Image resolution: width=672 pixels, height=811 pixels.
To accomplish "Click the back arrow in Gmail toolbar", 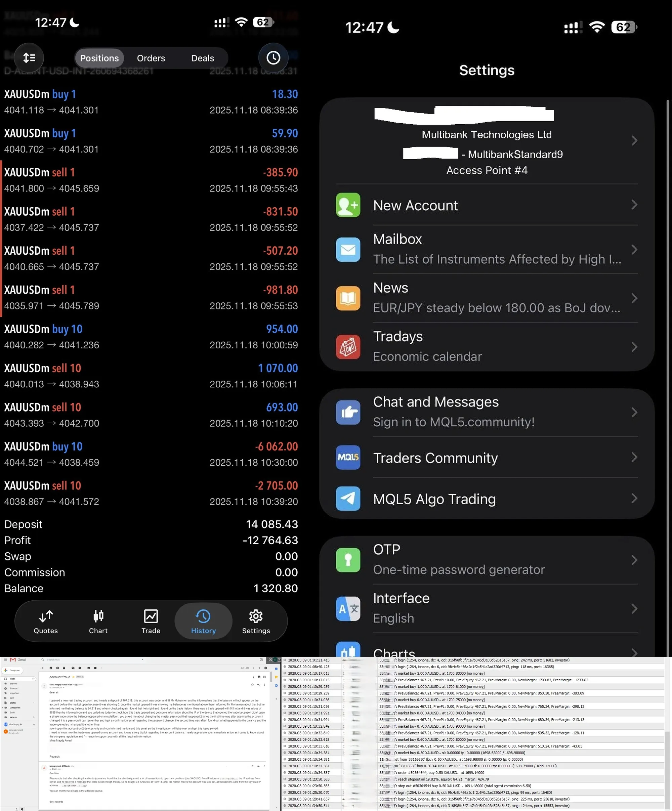I will (42, 668).
